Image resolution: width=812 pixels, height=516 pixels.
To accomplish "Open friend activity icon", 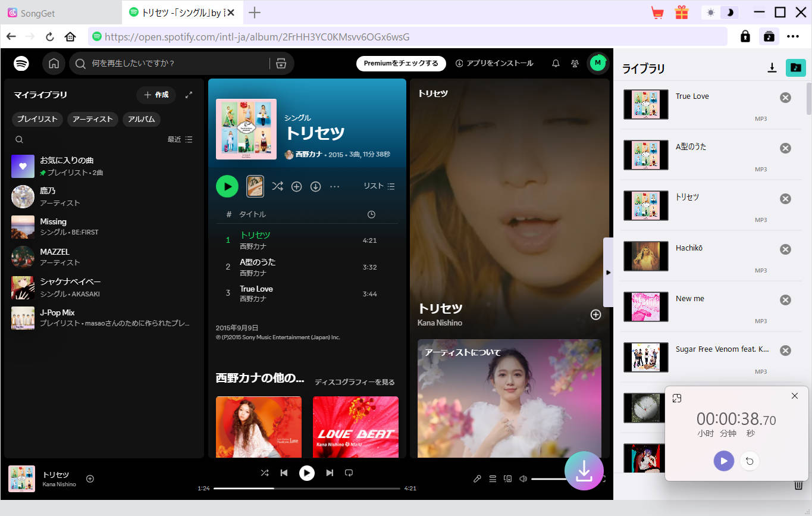I will pyautogui.click(x=575, y=63).
